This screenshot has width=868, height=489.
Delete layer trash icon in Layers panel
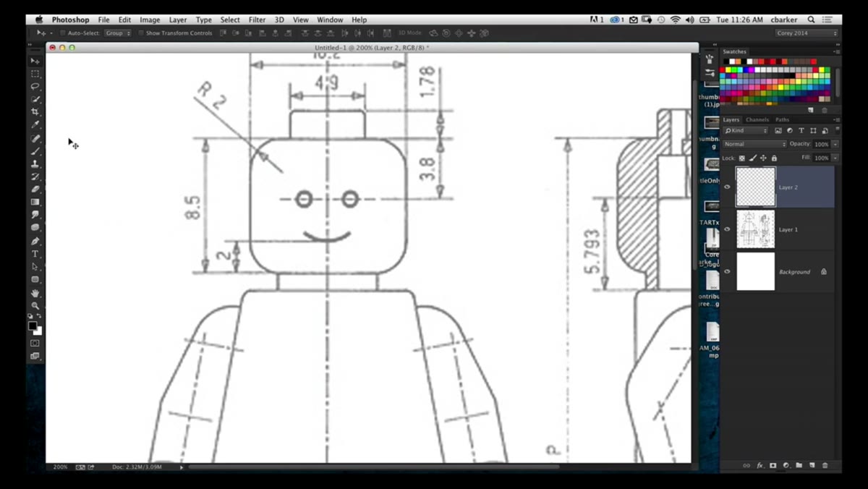825,466
